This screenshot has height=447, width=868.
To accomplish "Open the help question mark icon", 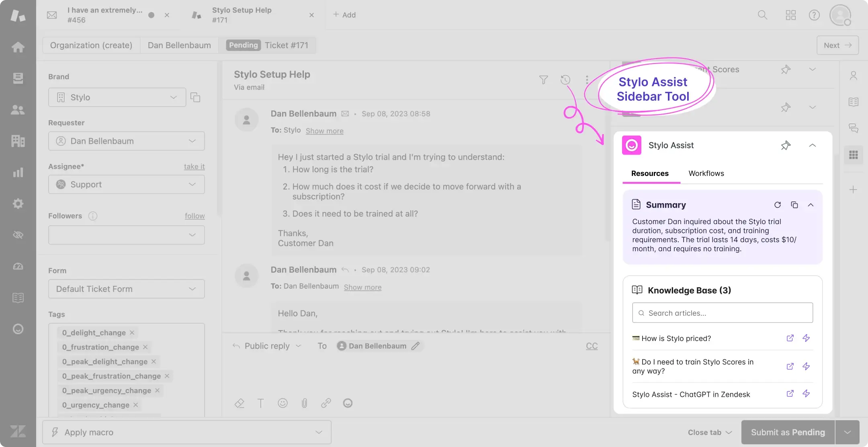I will 814,15.
